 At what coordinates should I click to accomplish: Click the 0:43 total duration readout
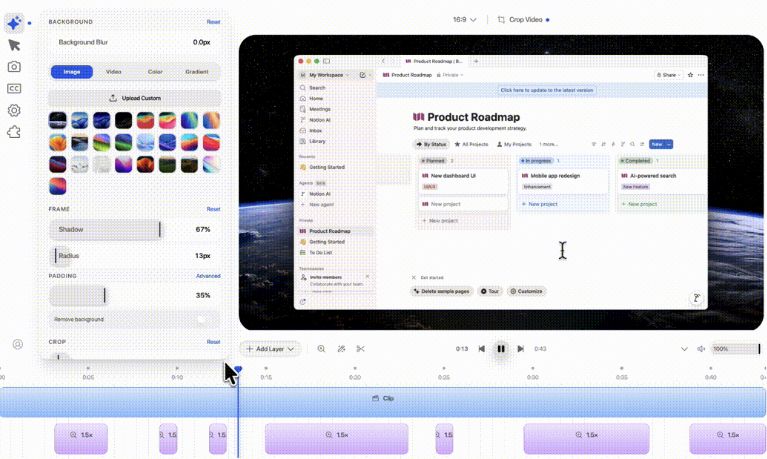coord(540,349)
